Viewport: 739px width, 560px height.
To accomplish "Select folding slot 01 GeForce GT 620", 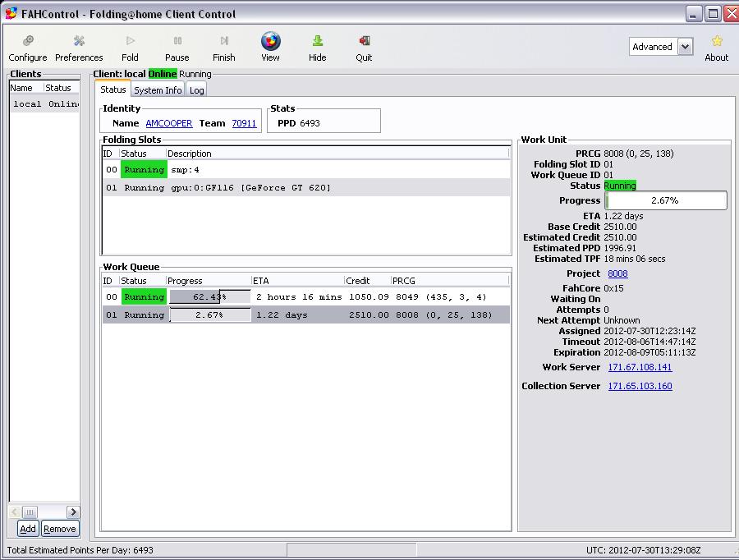I will 306,187.
